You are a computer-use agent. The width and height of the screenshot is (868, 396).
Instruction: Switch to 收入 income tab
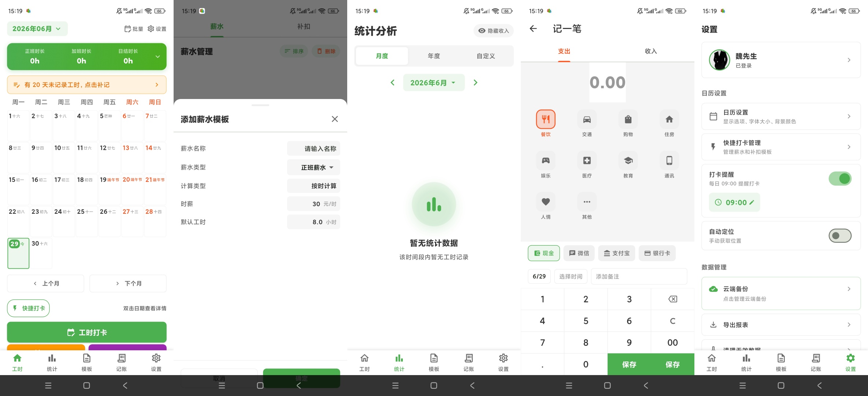pyautogui.click(x=651, y=51)
